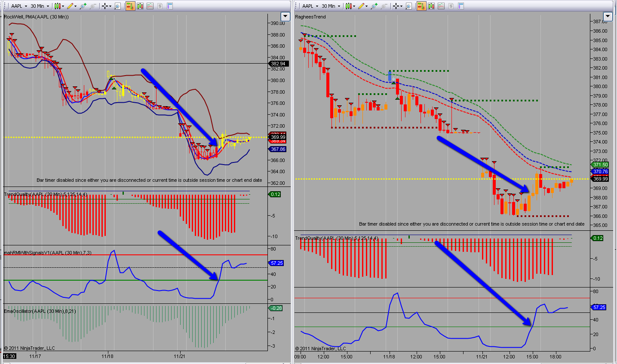Click the "EmaOscillator(AAPL (30 Min),8,21)" label
This screenshot has height=364, width=617.
point(40,311)
